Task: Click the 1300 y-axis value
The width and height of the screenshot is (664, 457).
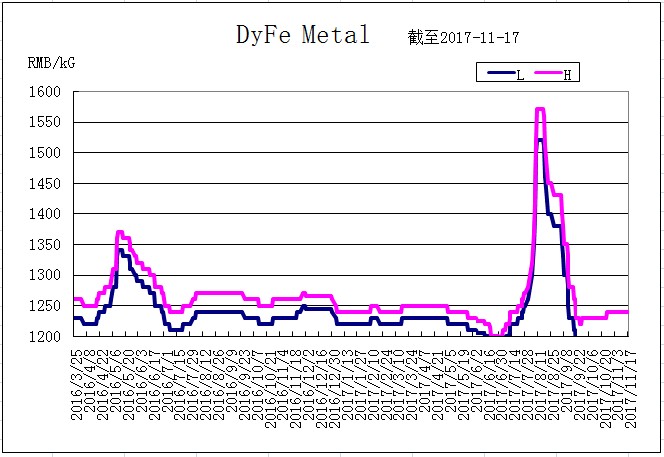Action: tap(45, 275)
